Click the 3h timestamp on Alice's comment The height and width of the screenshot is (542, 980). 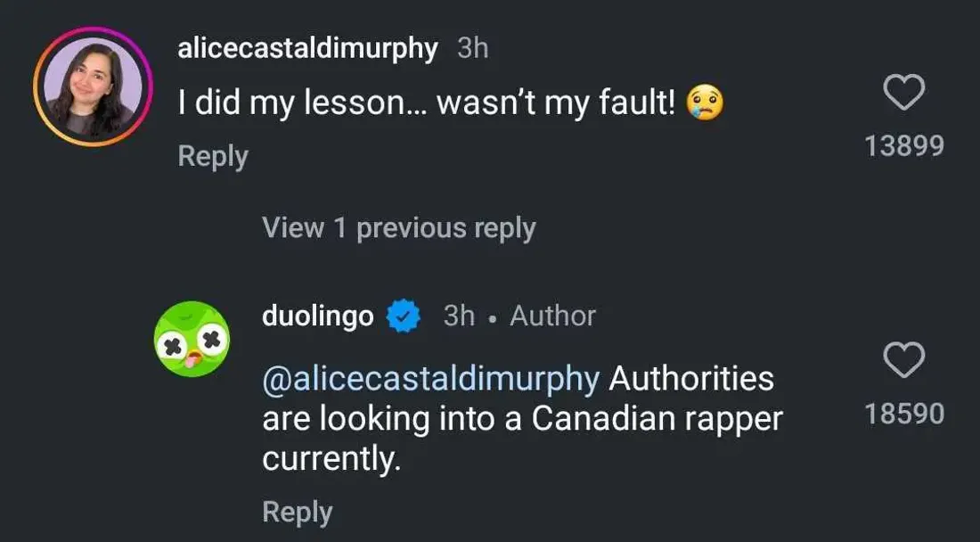470,50
